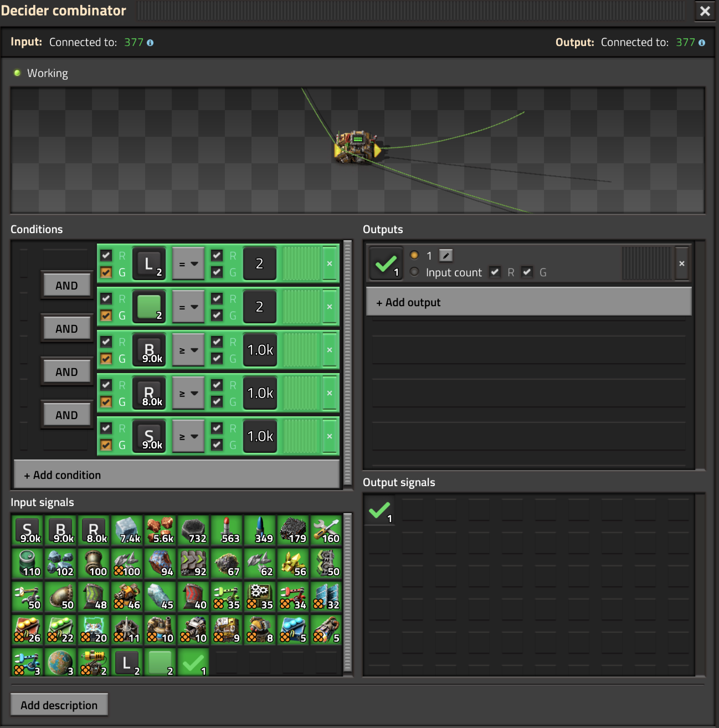The width and height of the screenshot is (719, 728).
Task: Click the R 8.0k input signal
Action: tap(94, 531)
